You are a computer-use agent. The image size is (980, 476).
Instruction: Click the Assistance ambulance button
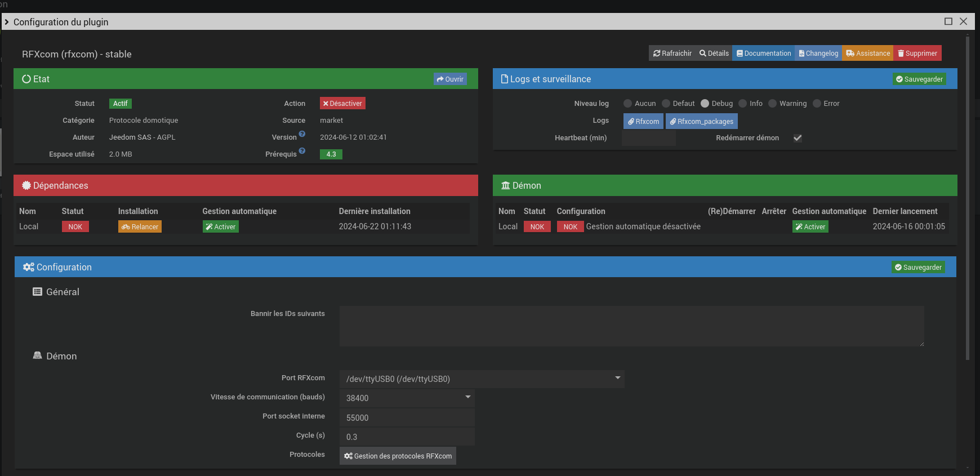pyautogui.click(x=868, y=54)
